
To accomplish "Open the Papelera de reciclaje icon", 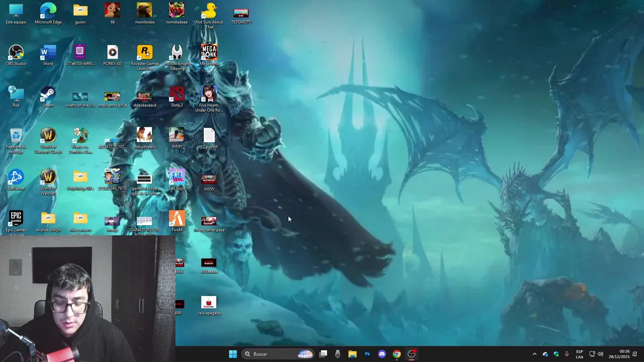I will [16, 141].
